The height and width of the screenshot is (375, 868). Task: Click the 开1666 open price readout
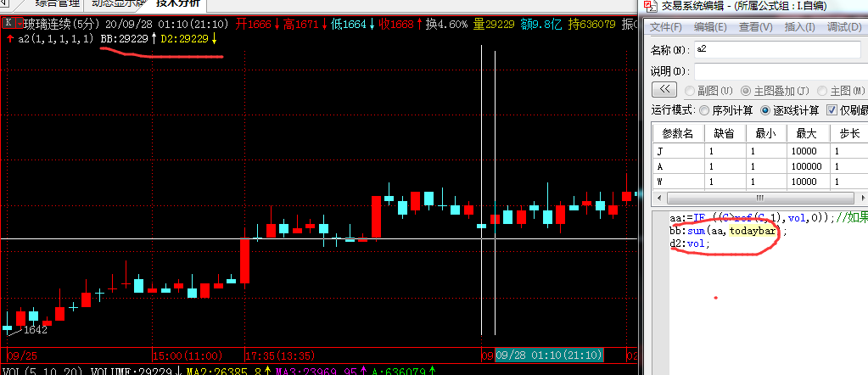point(253,25)
